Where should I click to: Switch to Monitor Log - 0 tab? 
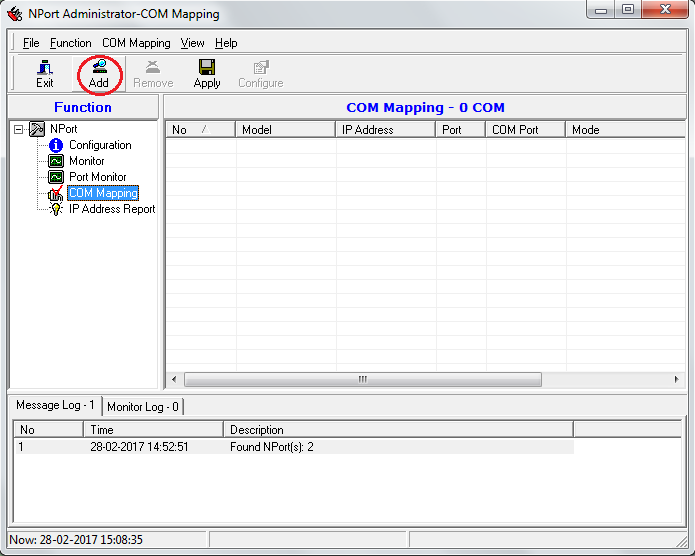(142, 407)
